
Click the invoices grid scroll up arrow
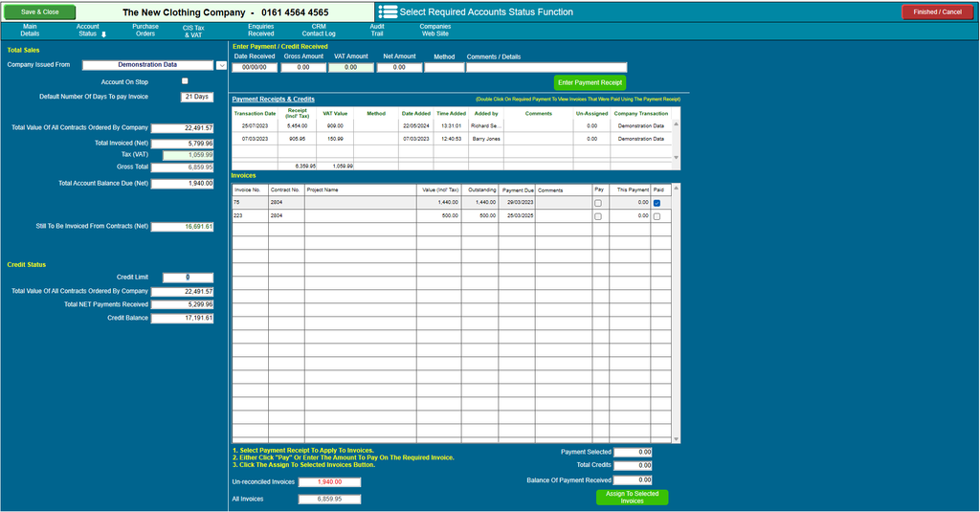point(676,189)
